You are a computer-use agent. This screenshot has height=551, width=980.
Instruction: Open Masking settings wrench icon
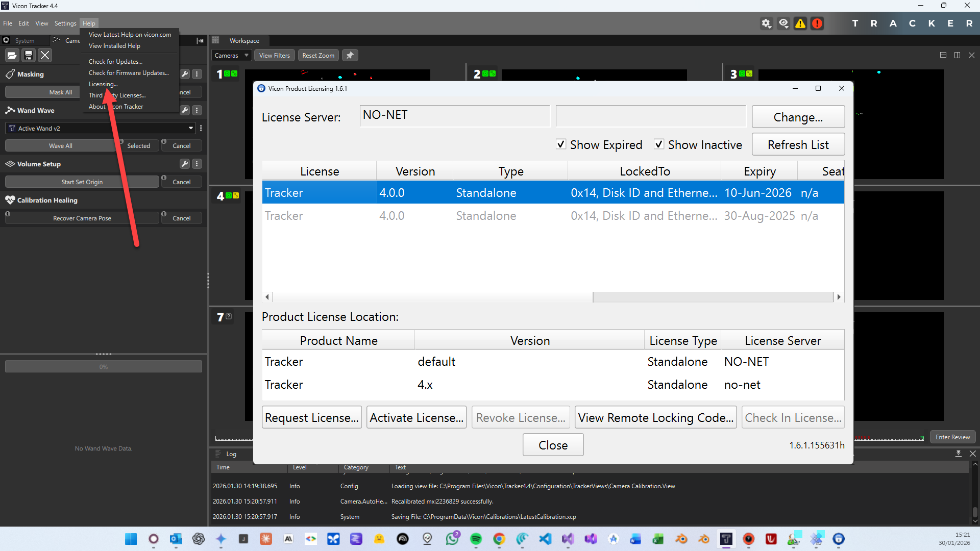(x=185, y=74)
